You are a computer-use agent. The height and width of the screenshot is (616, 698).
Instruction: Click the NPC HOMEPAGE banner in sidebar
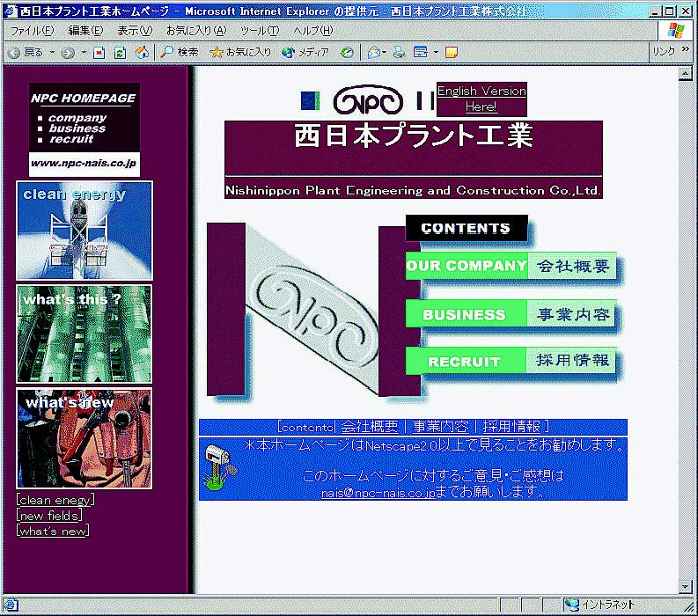click(x=84, y=129)
